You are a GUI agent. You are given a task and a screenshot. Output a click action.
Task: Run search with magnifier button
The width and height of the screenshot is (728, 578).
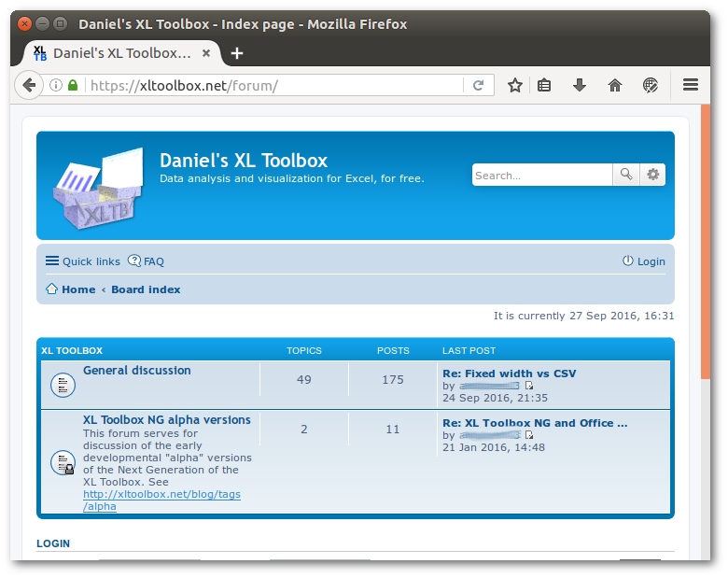click(x=626, y=175)
